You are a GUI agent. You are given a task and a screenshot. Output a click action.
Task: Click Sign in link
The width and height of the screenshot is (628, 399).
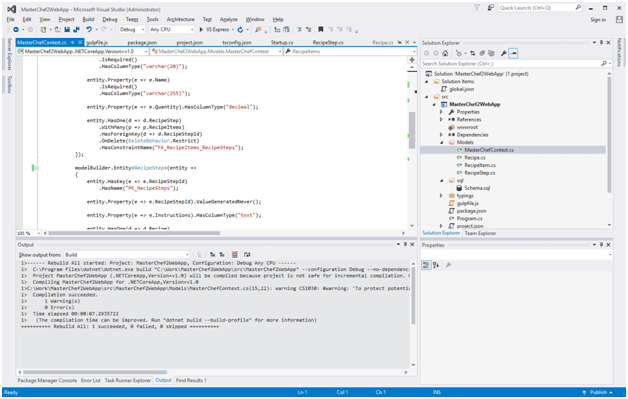pyautogui.click(x=598, y=20)
